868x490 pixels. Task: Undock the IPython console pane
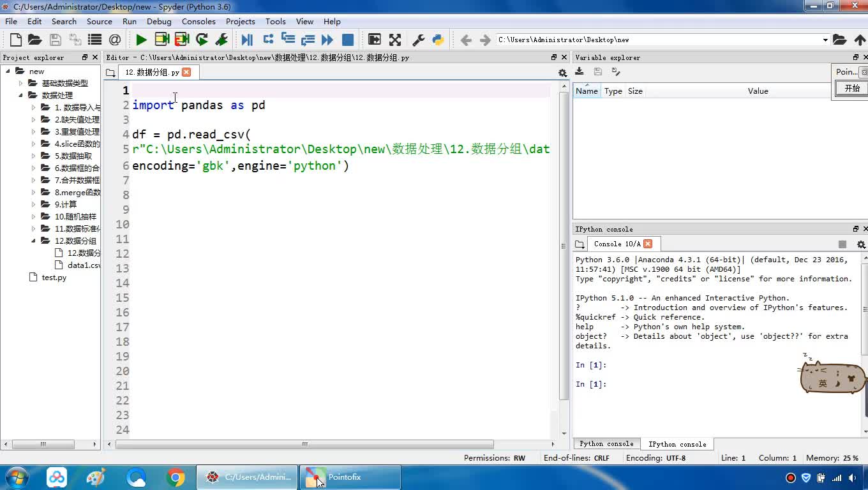(x=856, y=229)
